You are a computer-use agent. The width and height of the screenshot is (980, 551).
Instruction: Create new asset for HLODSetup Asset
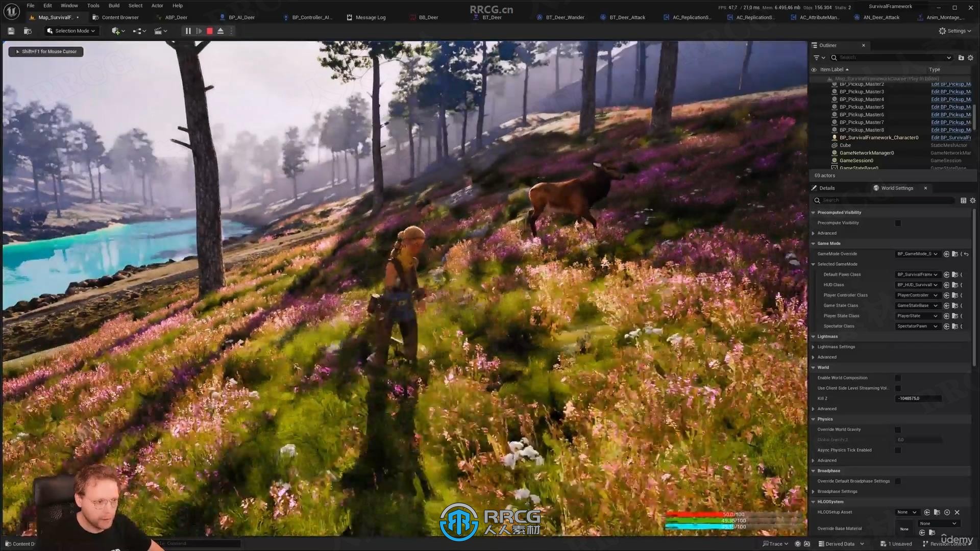[x=947, y=512]
